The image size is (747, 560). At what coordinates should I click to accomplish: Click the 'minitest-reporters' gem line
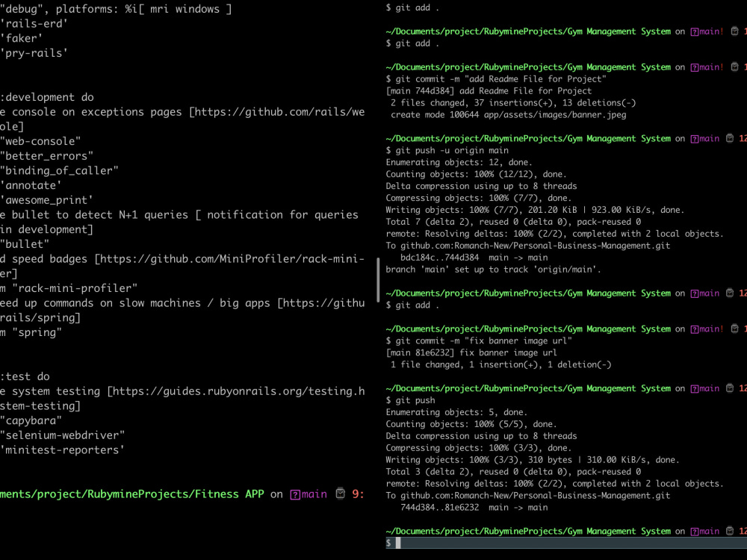click(63, 450)
